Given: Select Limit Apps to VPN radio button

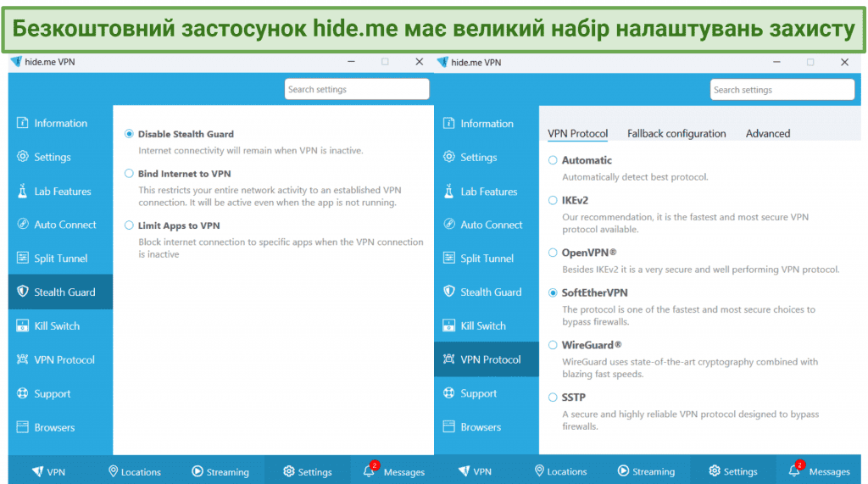Looking at the screenshot, I should click(x=129, y=225).
